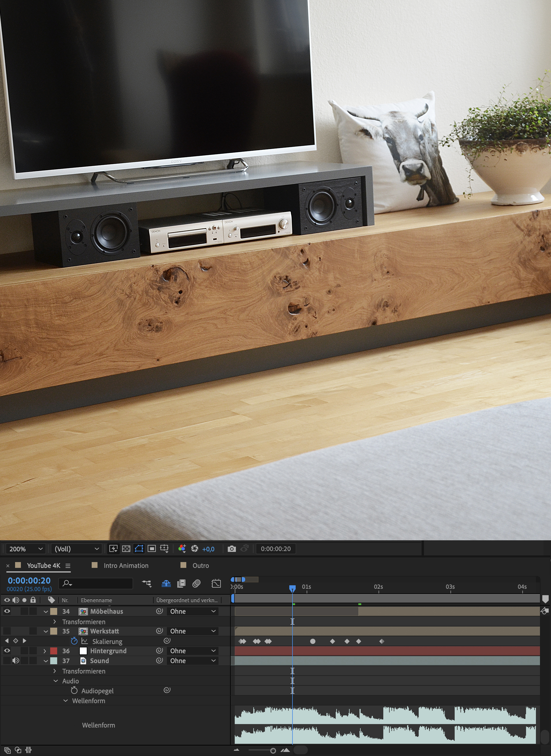551x756 pixels.
Task: Add or remove Skalierung keyframe at current time
Action: click(15, 641)
